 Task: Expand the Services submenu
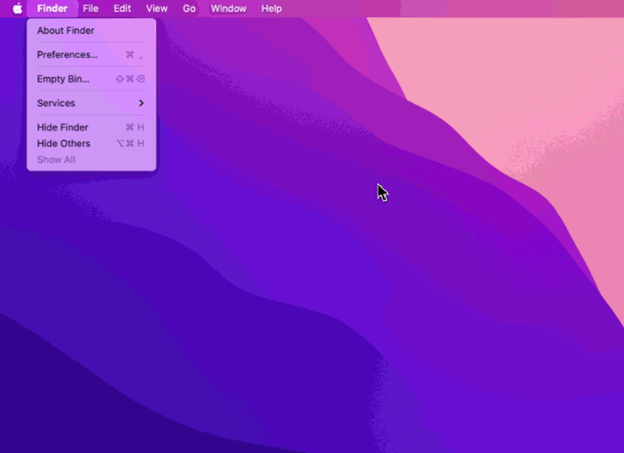(92, 103)
